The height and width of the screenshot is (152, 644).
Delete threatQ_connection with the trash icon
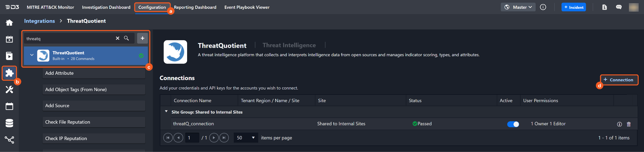(x=629, y=124)
